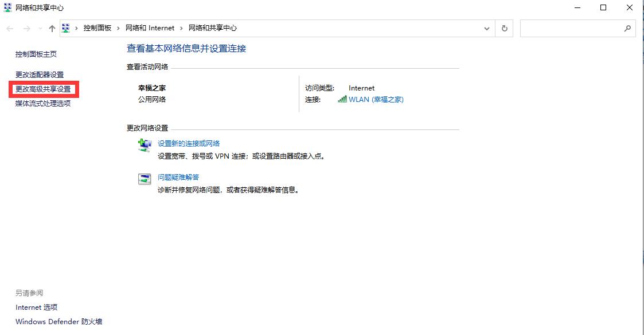The width and height of the screenshot is (644, 335).
Task: Click 更改高级共享设置 highlighted in red
Action: click(44, 89)
